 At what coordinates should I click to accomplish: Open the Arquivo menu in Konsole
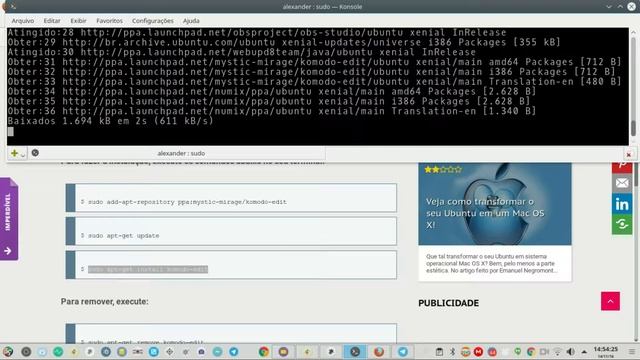(x=22, y=21)
